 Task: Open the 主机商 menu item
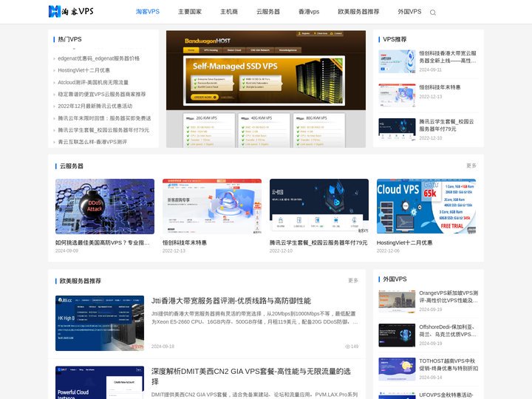tap(228, 12)
